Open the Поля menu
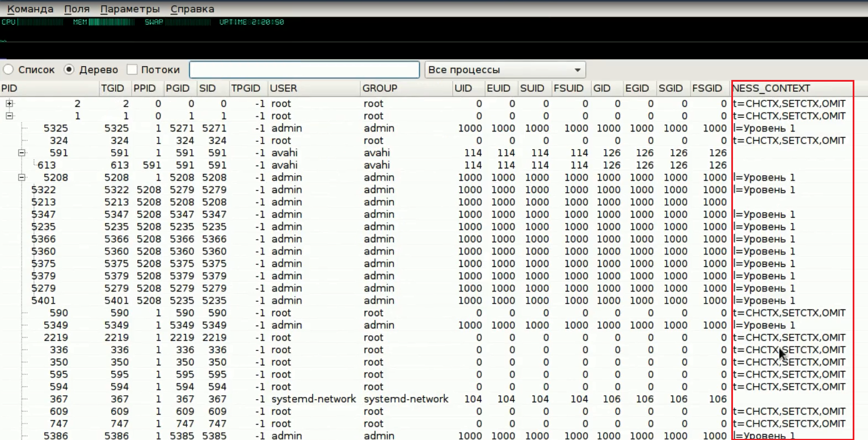 pos(77,9)
